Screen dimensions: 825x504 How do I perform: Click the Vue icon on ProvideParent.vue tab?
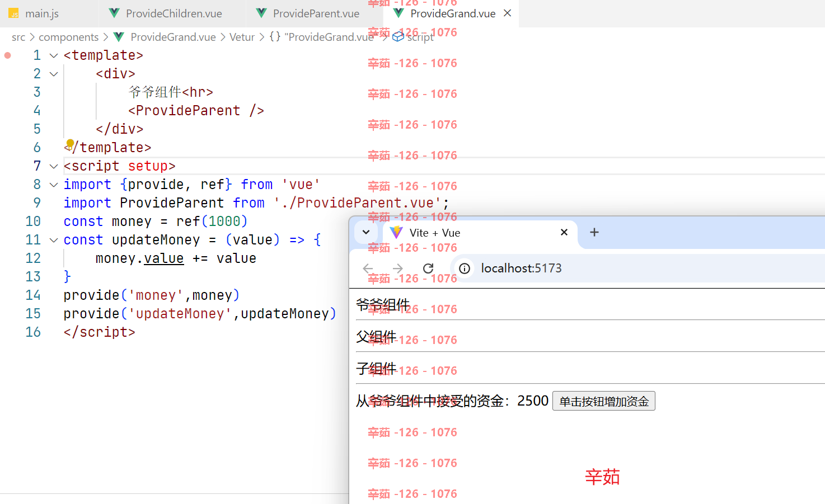pyautogui.click(x=261, y=13)
